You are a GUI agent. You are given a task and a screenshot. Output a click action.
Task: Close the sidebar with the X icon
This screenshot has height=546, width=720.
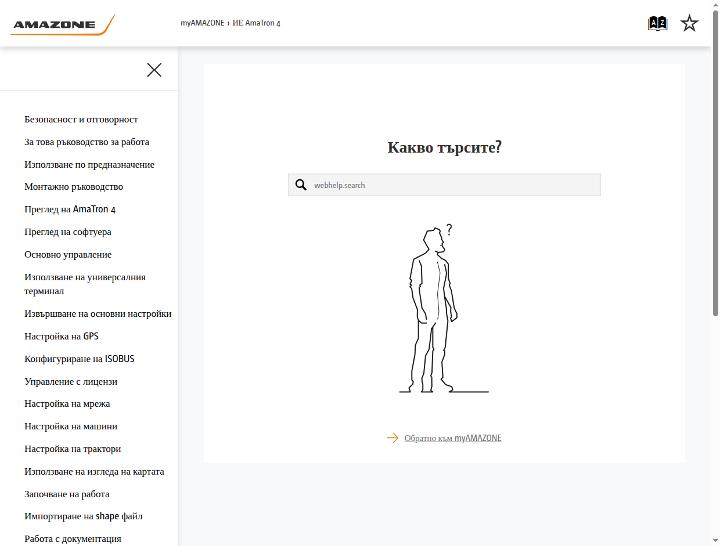tap(154, 70)
